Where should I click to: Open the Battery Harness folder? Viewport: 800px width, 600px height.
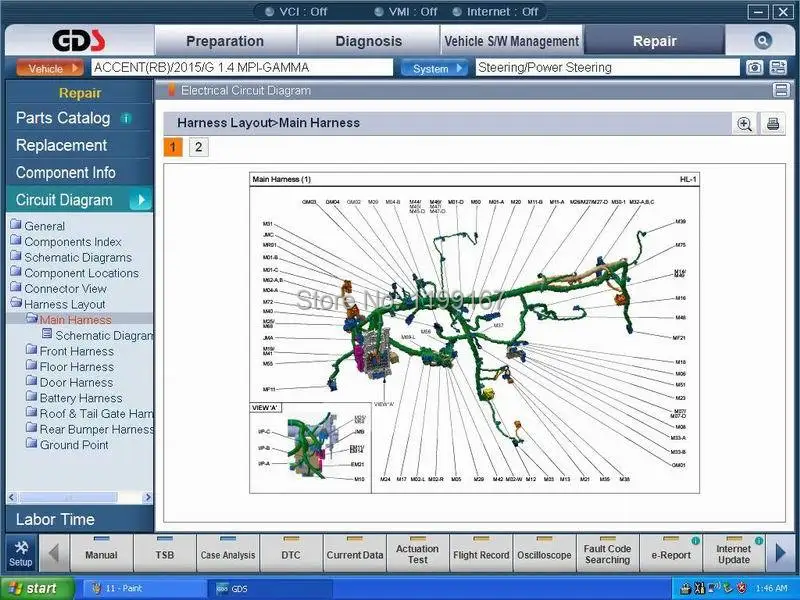click(74, 398)
